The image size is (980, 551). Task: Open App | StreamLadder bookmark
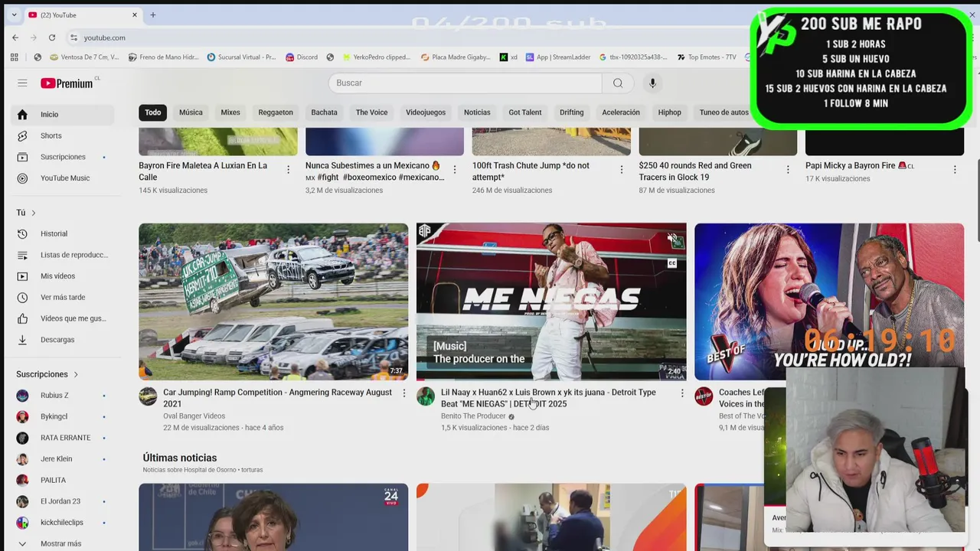pyautogui.click(x=557, y=57)
